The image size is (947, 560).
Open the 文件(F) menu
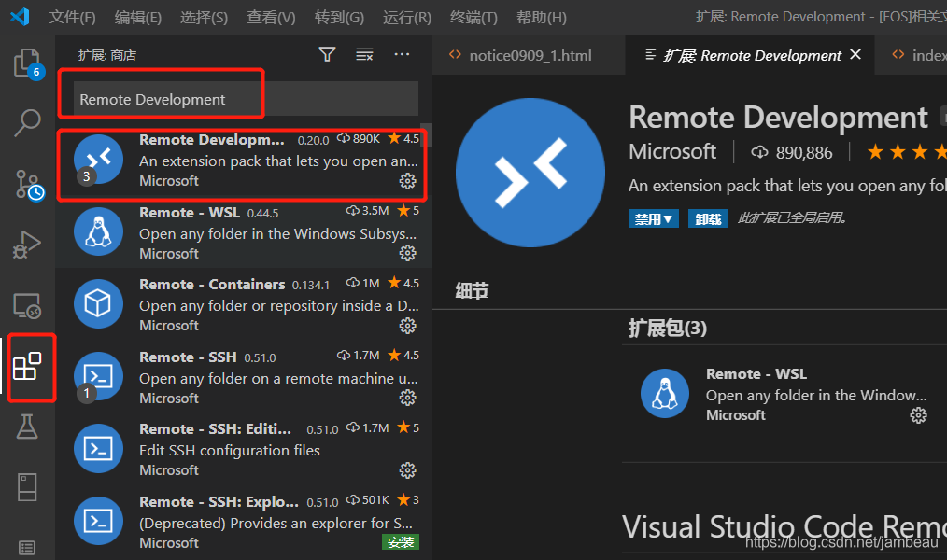[x=73, y=18]
